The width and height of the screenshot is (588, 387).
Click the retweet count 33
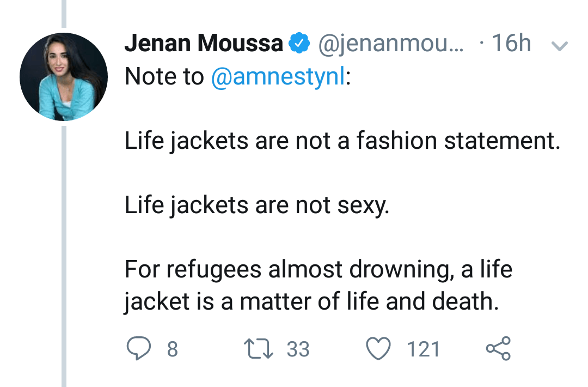pos(298,349)
